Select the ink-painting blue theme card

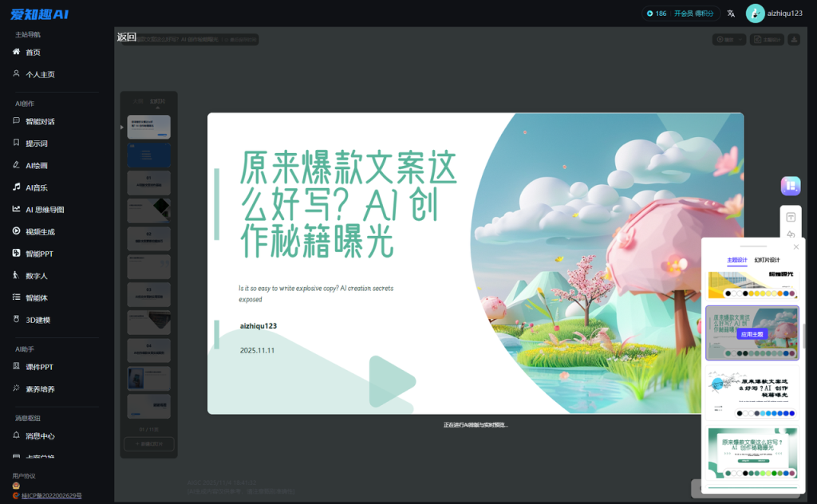(x=752, y=393)
